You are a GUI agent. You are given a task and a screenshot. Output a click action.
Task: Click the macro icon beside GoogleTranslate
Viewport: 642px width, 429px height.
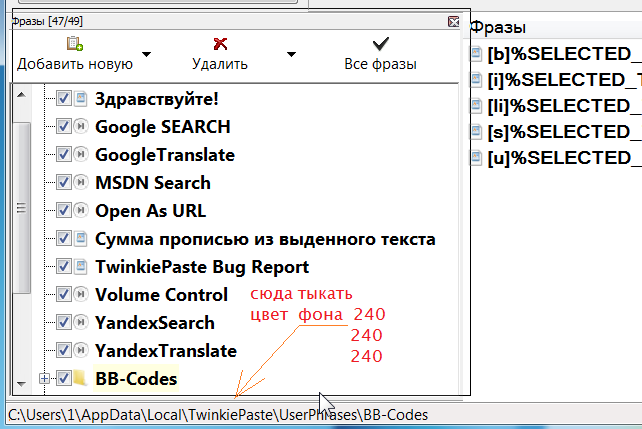(81, 154)
